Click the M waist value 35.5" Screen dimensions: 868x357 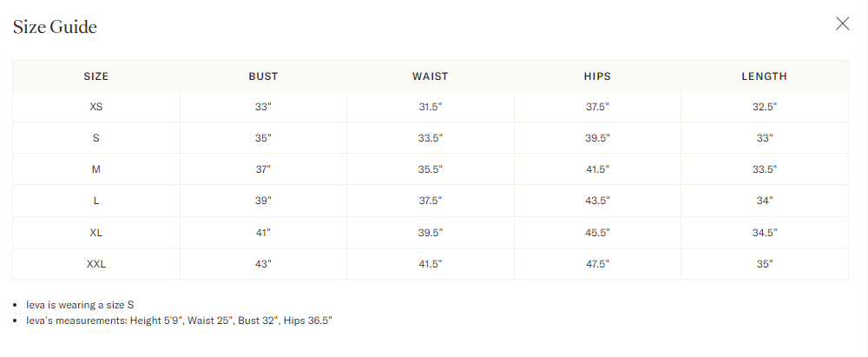click(431, 169)
